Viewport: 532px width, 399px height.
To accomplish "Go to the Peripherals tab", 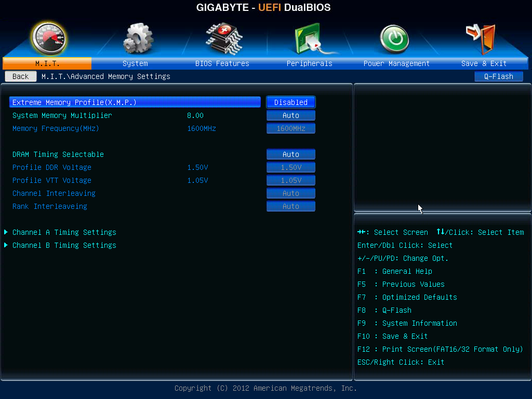I will coord(310,63).
